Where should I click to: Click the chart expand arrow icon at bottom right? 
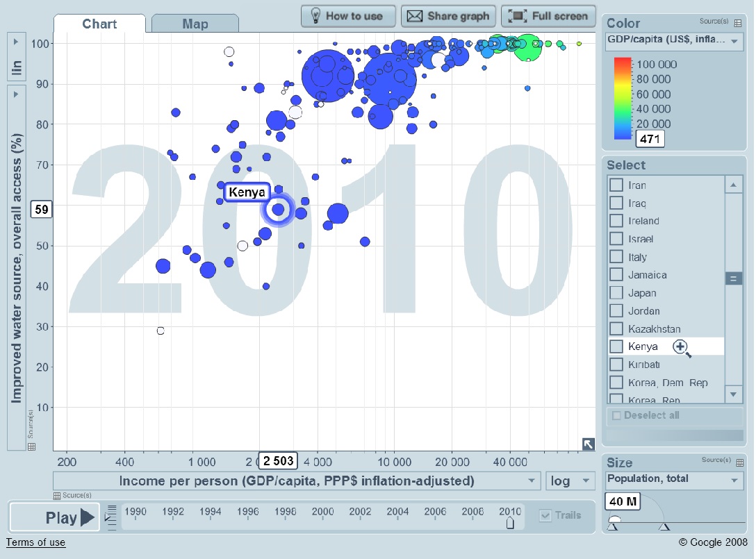pyautogui.click(x=588, y=444)
